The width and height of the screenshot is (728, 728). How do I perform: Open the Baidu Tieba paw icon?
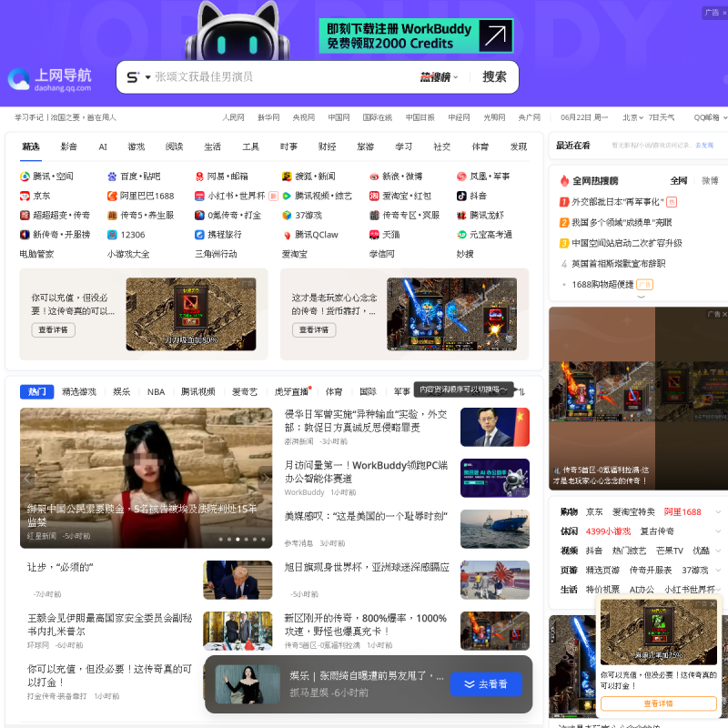pyautogui.click(x=112, y=177)
